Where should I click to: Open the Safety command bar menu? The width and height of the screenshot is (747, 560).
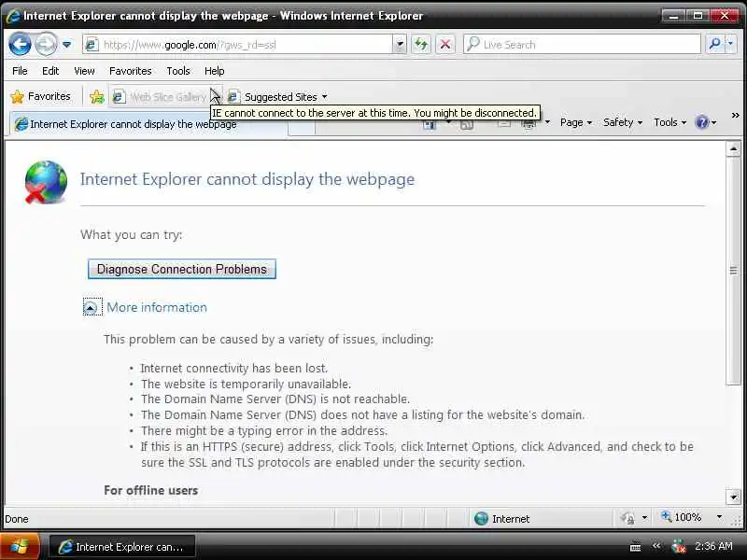point(623,123)
